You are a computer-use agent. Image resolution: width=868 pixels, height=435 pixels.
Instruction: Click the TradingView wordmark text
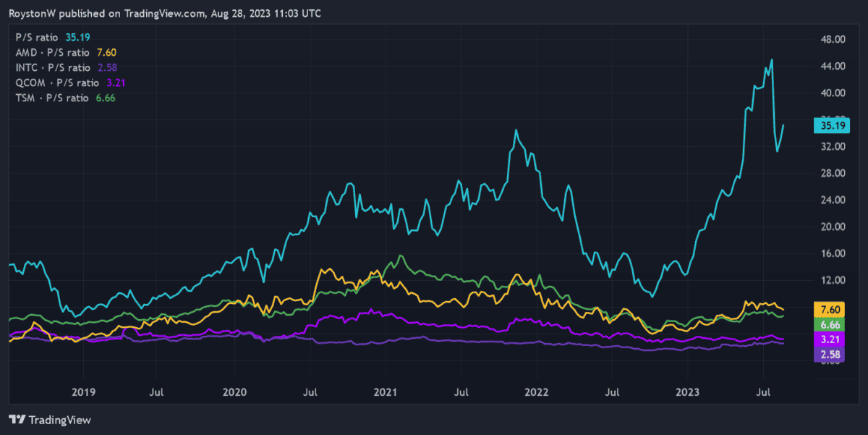tap(60, 420)
